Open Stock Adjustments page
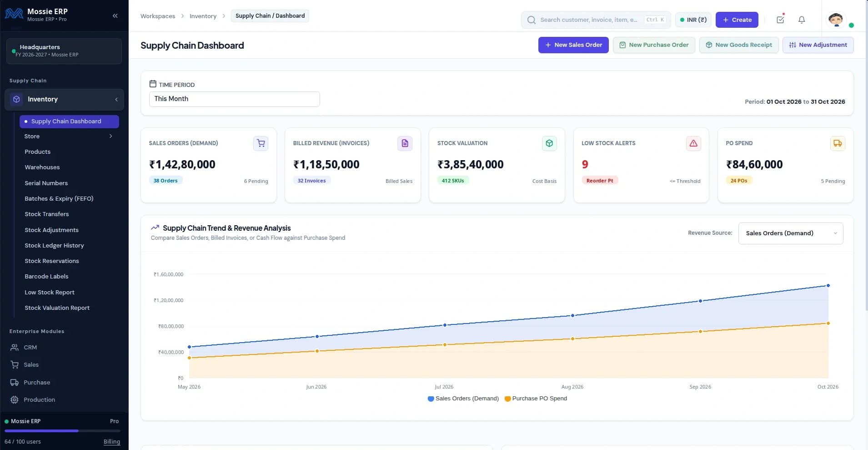This screenshot has width=868, height=450. tap(51, 230)
